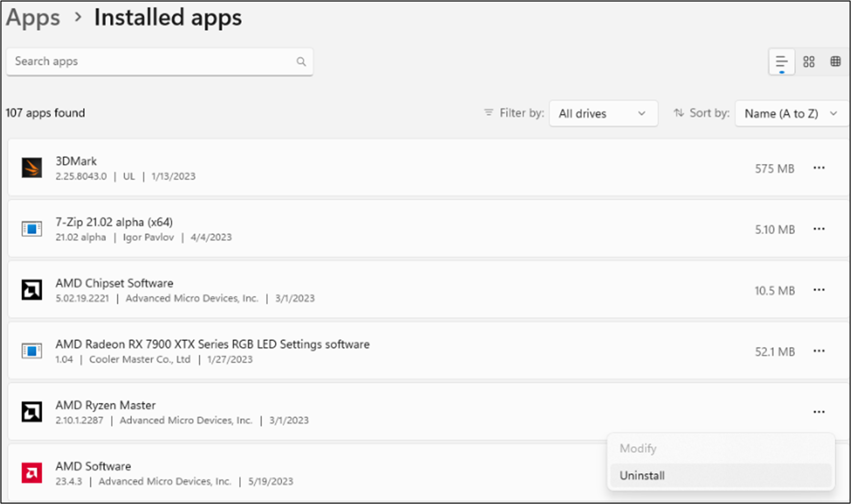Viewport: 851px width, 504px height.
Task: Open more options for 3DMark
Action: [x=819, y=168]
